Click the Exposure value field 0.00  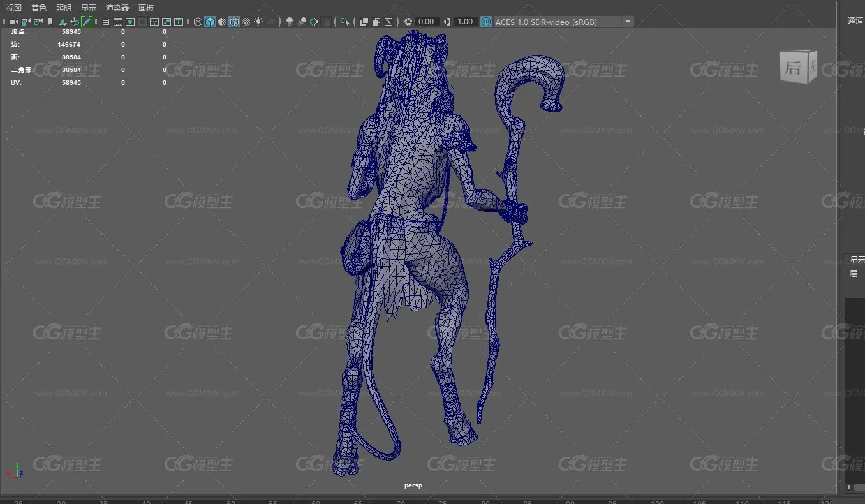(x=427, y=22)
